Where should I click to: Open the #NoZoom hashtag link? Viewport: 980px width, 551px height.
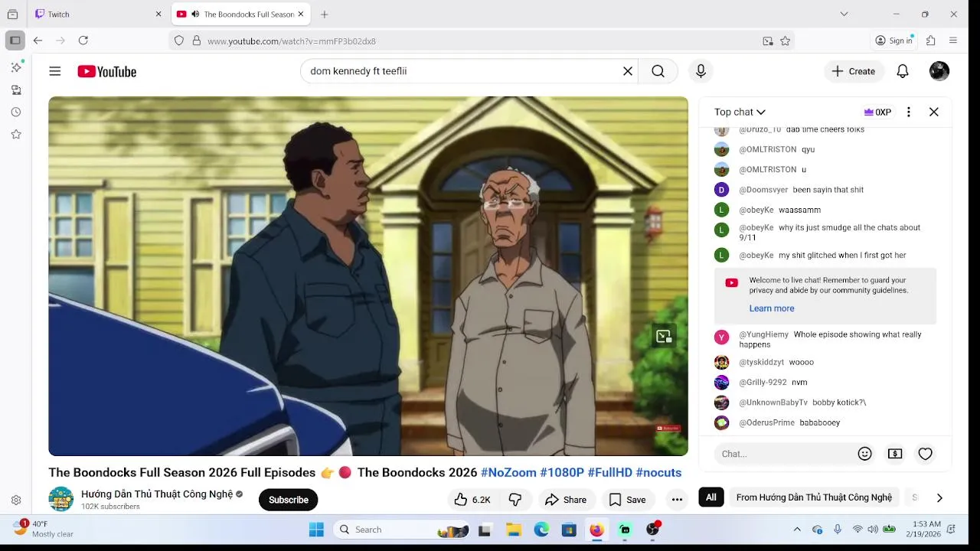(508, 472)
